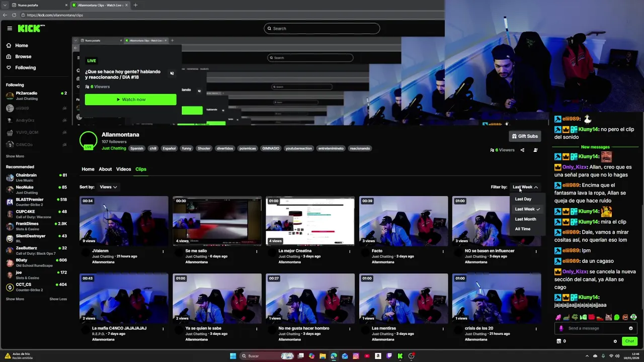644x362 pixels.
Task: Open options for La mafia C4NCO clip
Action: tap(163, 329)
